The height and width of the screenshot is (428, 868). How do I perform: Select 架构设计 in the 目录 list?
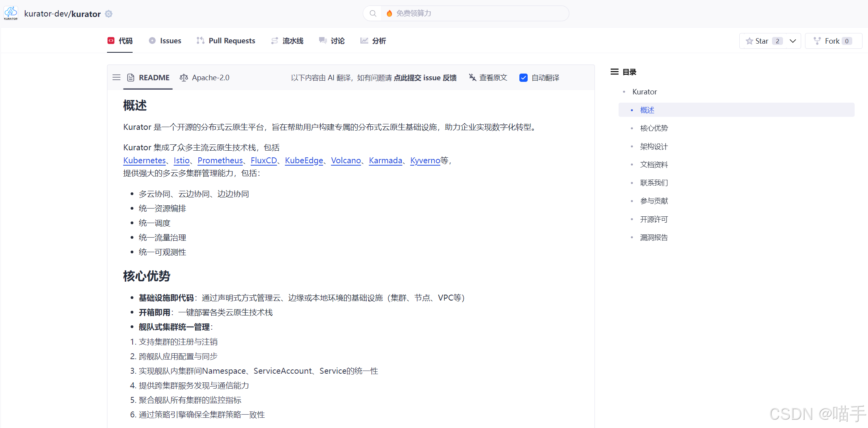coord(654,146)
